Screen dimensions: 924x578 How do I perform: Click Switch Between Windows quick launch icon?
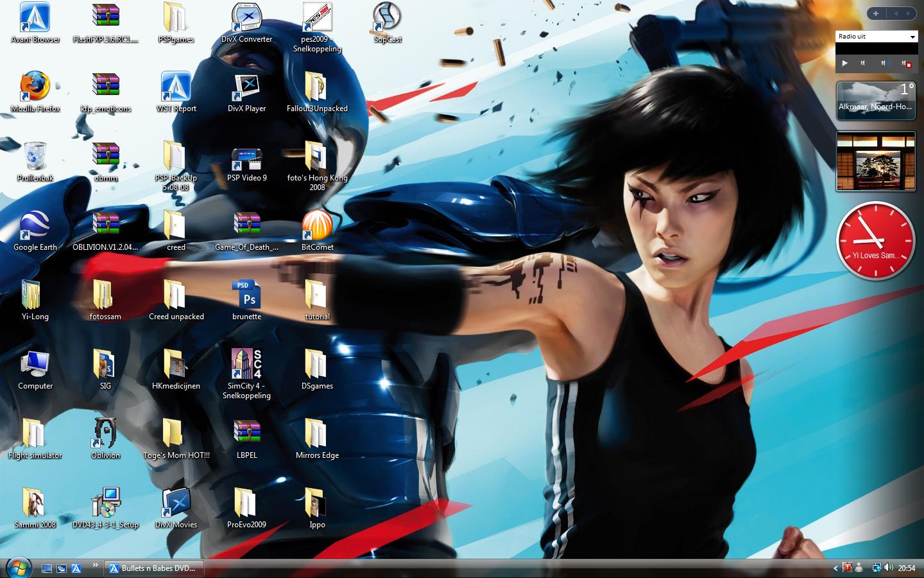62,568
